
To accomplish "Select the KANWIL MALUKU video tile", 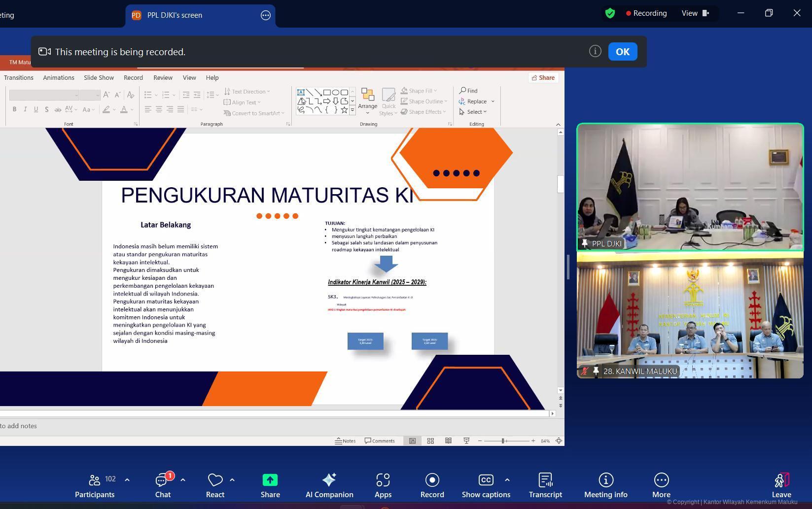I will pyautogui.click(x=690, y=315).
